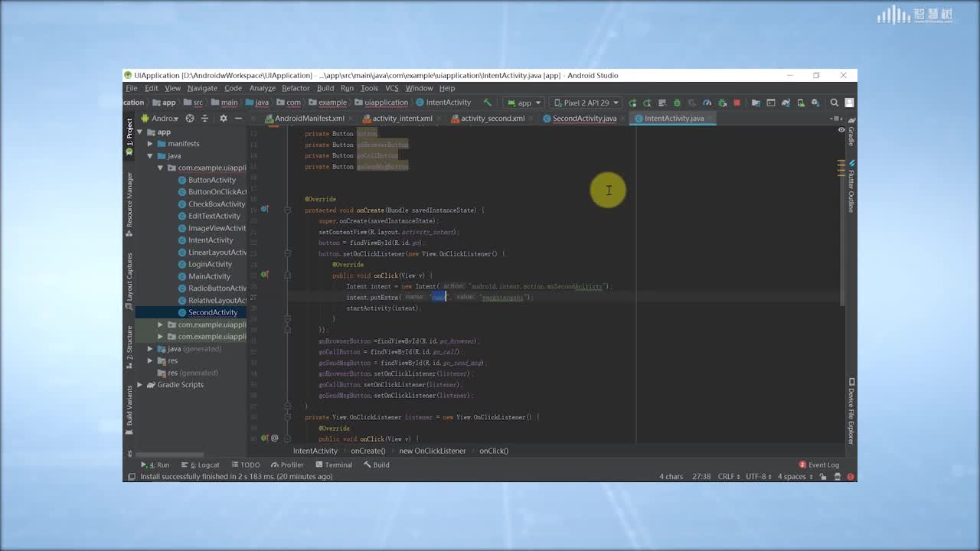Click the Make Project hammer icon

(487, 103)
